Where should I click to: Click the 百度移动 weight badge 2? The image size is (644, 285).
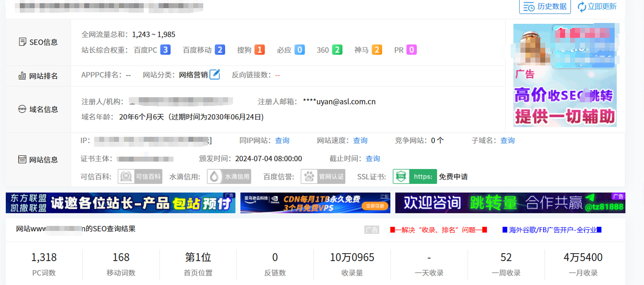[220, 50]
